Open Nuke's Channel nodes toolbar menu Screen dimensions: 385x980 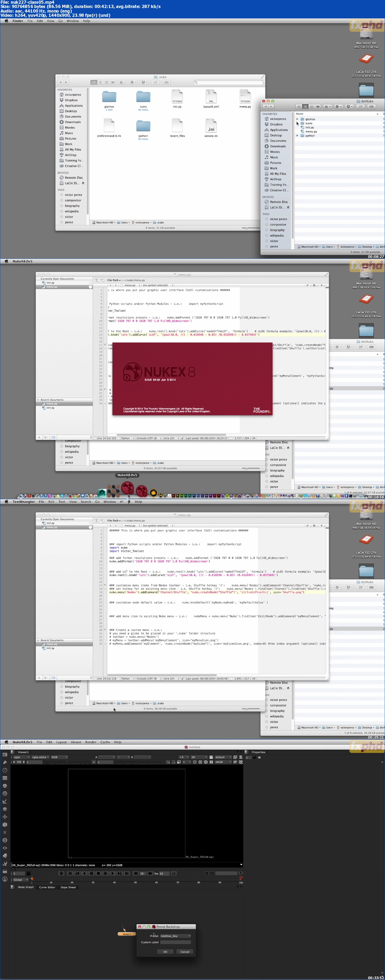tap(5, 777)
